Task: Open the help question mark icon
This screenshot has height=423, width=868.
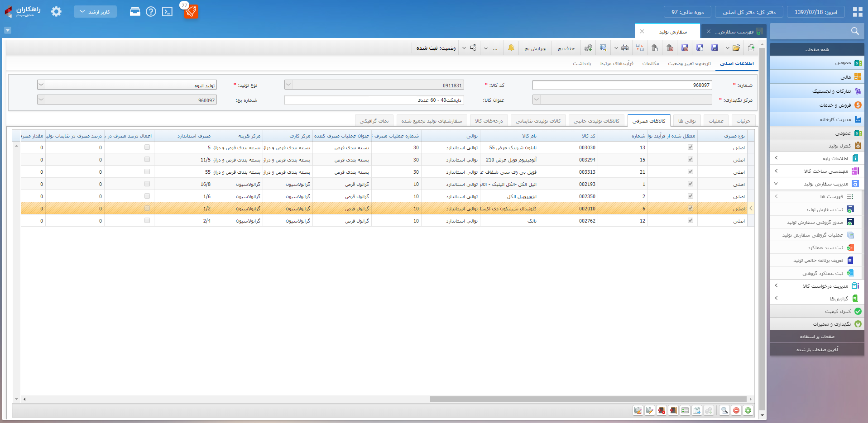Action: point(151,12)
